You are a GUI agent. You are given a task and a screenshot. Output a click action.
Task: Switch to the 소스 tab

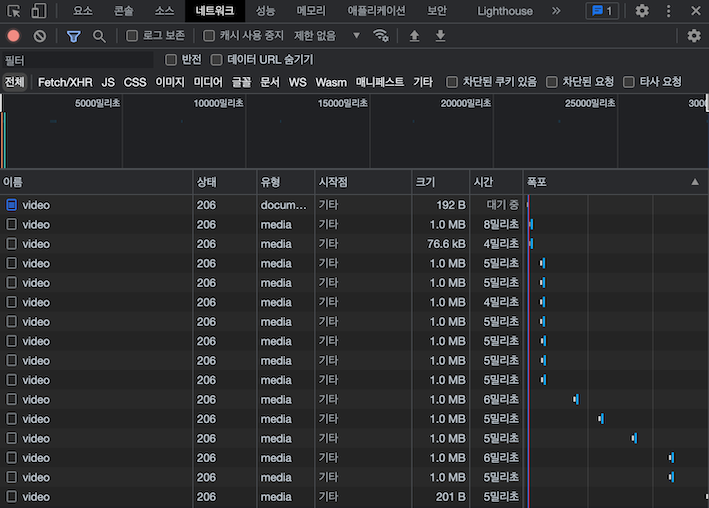click(x=164, y=11)
